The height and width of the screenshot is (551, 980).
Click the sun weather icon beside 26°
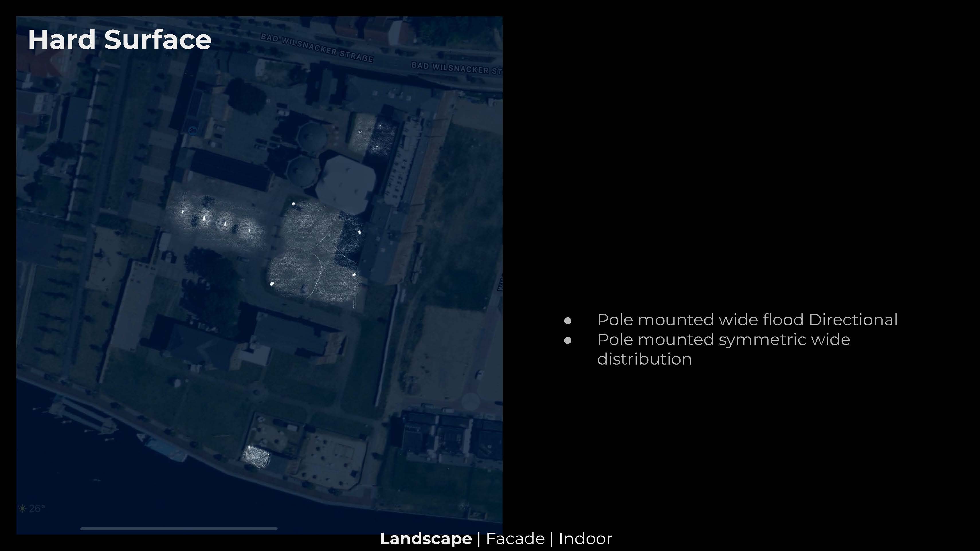pos(22,508)
